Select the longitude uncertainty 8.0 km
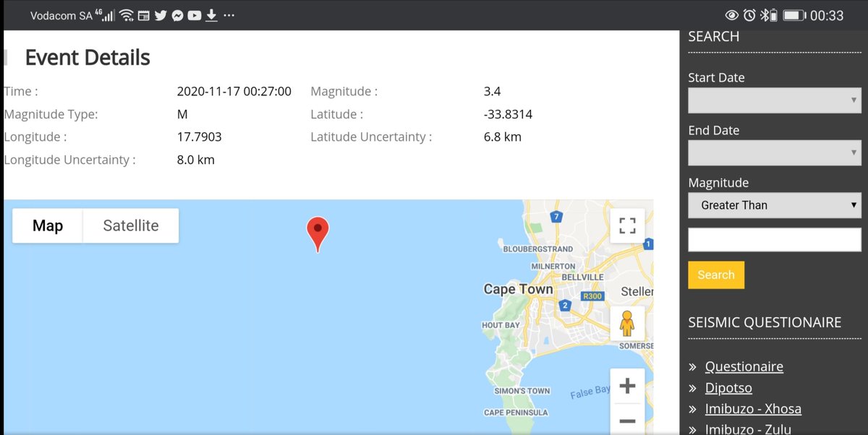The height and width of the screenshot is (435, 868). 196,160
